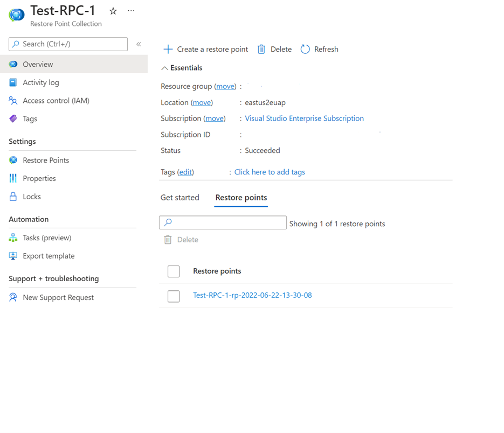
Task: Click edit link beside Tags
Action: (x=185, y=172)
